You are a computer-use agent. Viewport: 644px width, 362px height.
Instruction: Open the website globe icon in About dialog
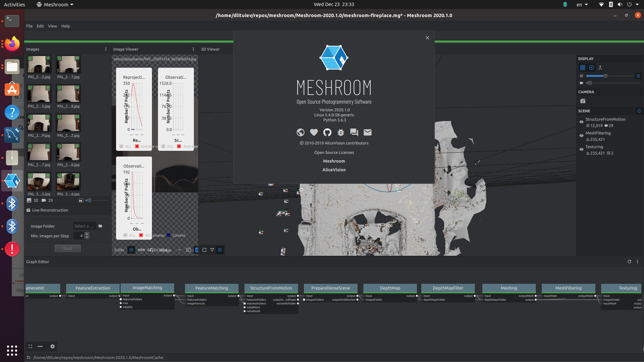(x=301, y=132)
